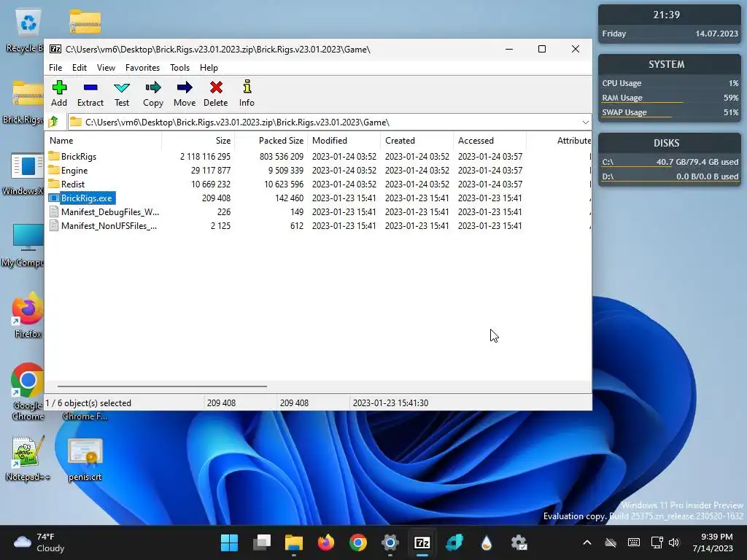The image size is (747, 560).
Task: Open weather widget 74°F Cloudy
Action: click(x=39, y=542)
